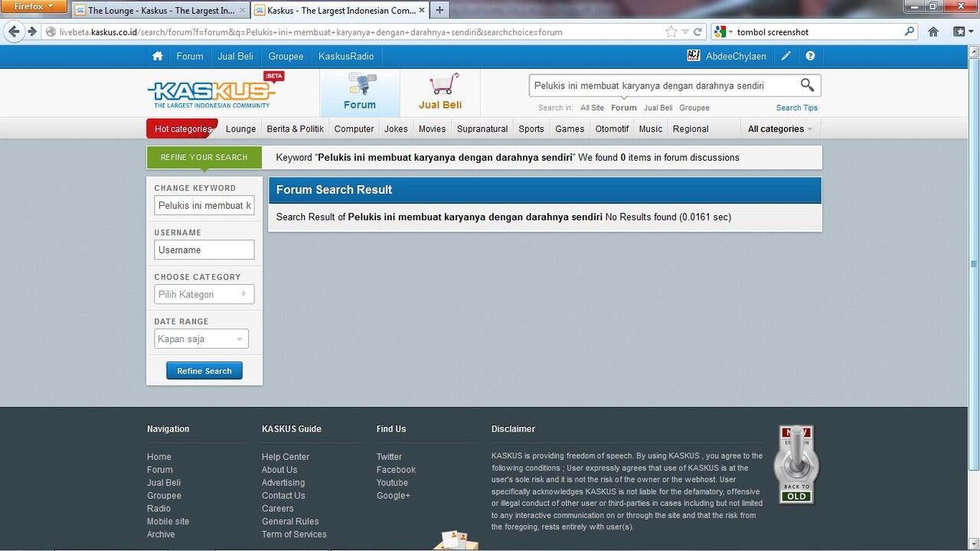Open the General Rules footer link
This screenshot has width=980, height=551.
click(290, 521)
